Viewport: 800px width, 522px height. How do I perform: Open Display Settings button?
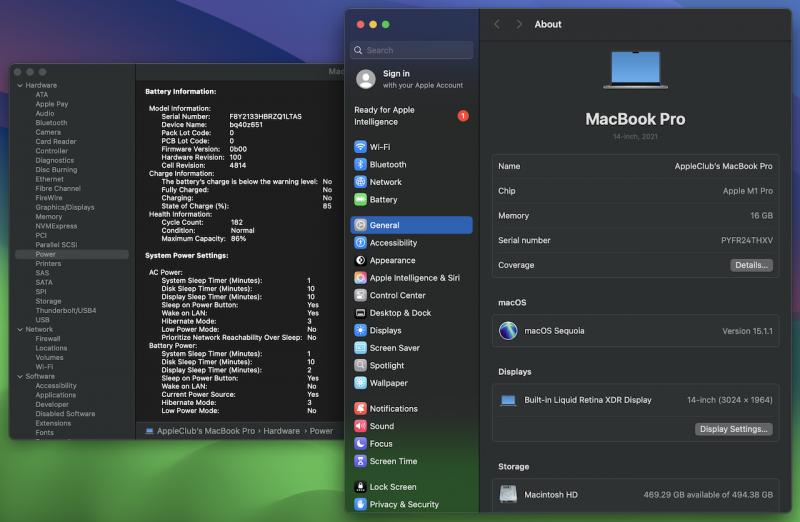click(734, 429)
